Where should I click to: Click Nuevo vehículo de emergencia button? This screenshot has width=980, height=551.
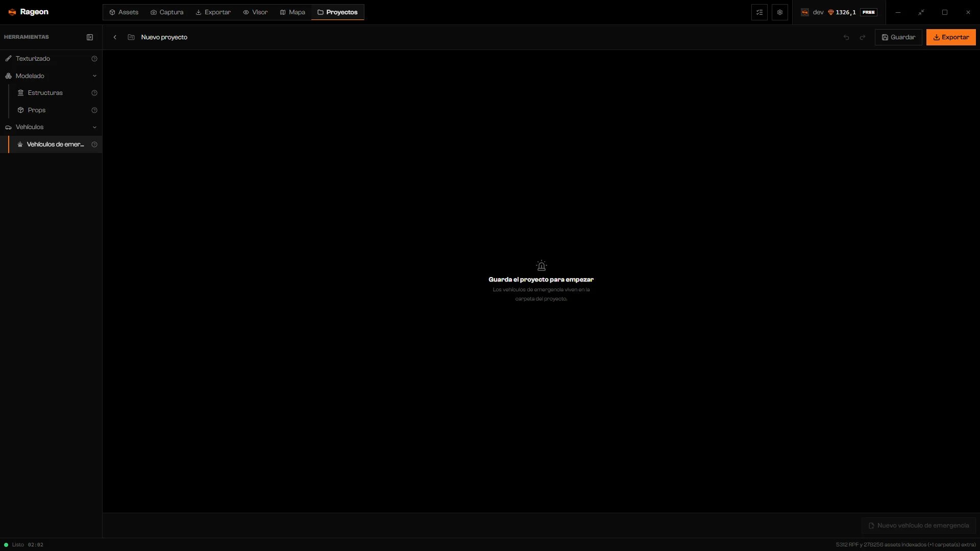pos(919,525)
